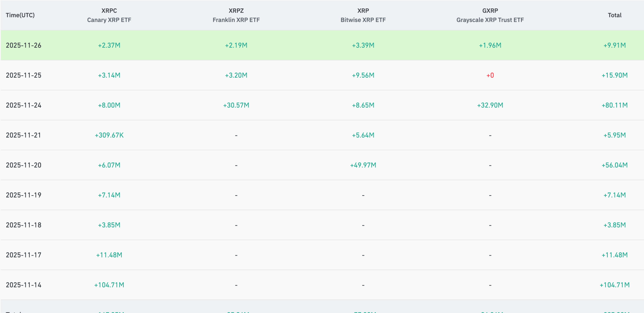Select the XRP Bitwise XRP ETF column header

363,15
